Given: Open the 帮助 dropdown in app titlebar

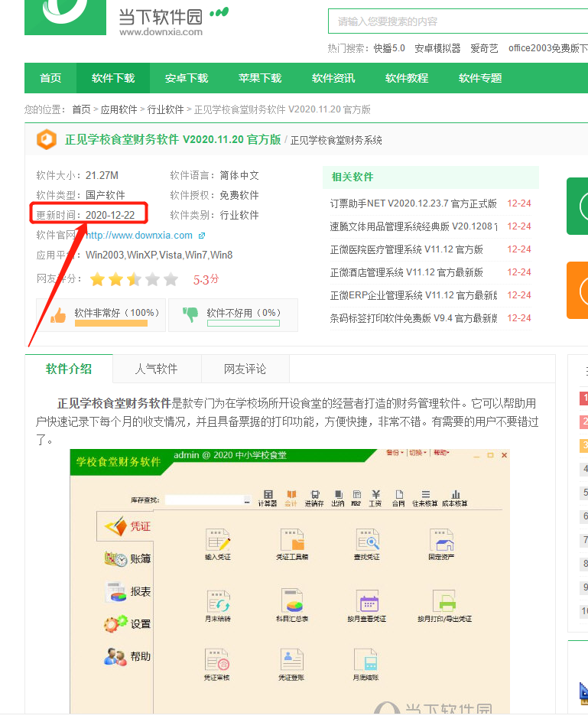Looking at the screenshot, I should [441, 453].
